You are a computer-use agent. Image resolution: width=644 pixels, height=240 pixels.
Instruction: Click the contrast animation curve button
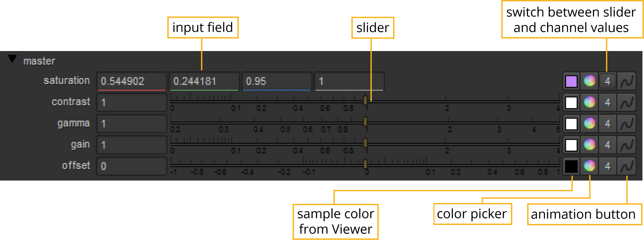click(626, 102)
